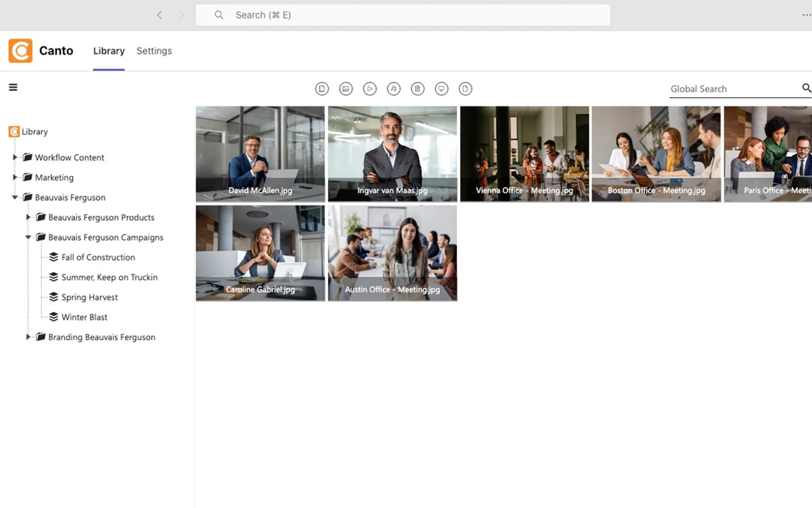812x508 pixels.
Task: Open David McAllen.jpg thumbnail
Action: 260,154
